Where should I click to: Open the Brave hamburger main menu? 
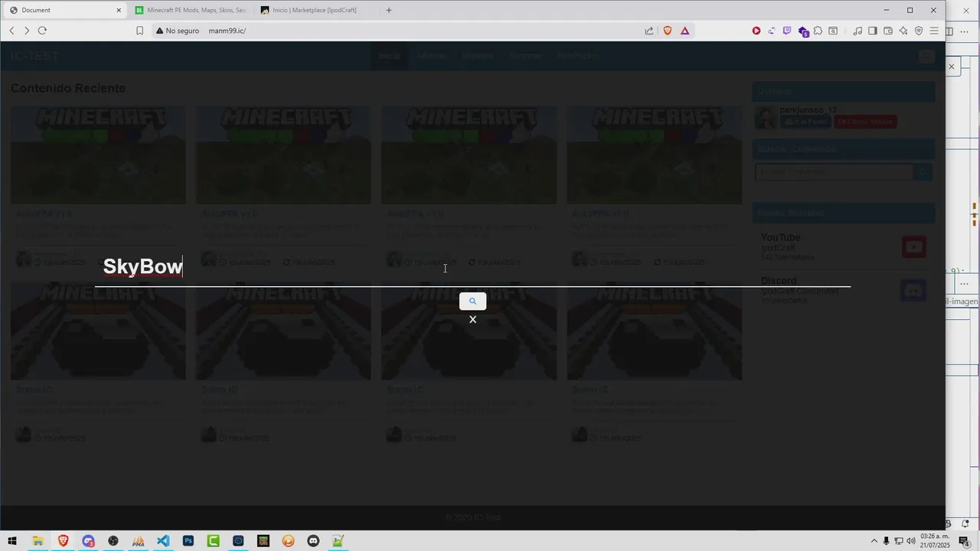[x=934, y=31]
